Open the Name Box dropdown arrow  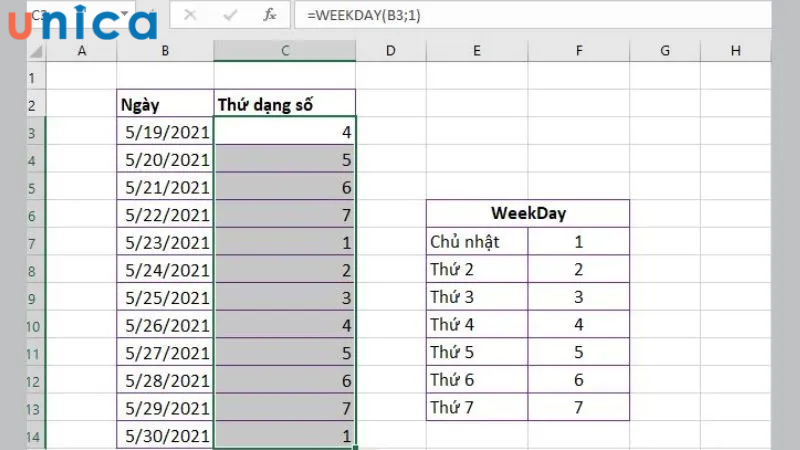point(124,15)
